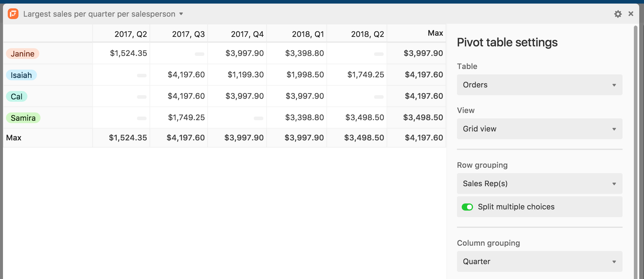
Task: Expand the block title dropdown arrow
Action: tap(181, 14)
